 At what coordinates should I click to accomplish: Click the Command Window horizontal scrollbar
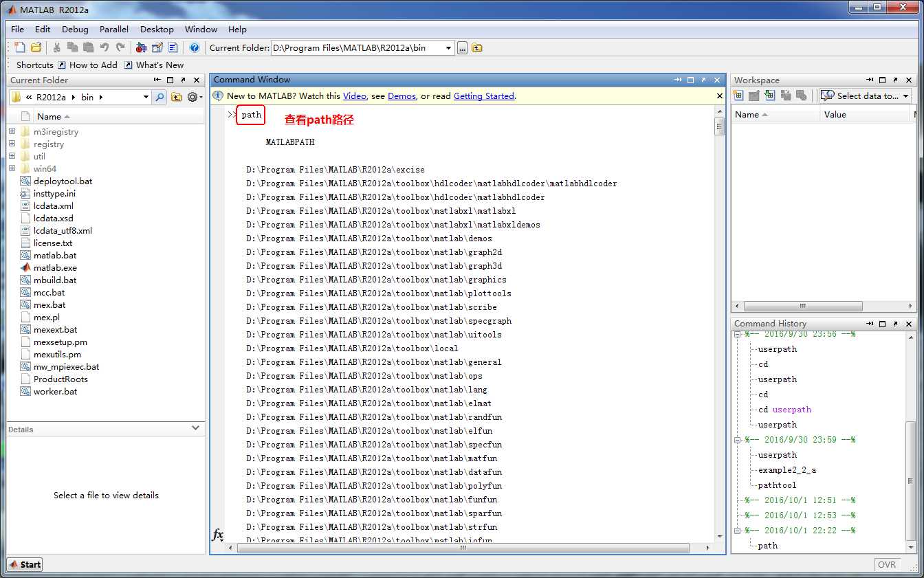463,548
